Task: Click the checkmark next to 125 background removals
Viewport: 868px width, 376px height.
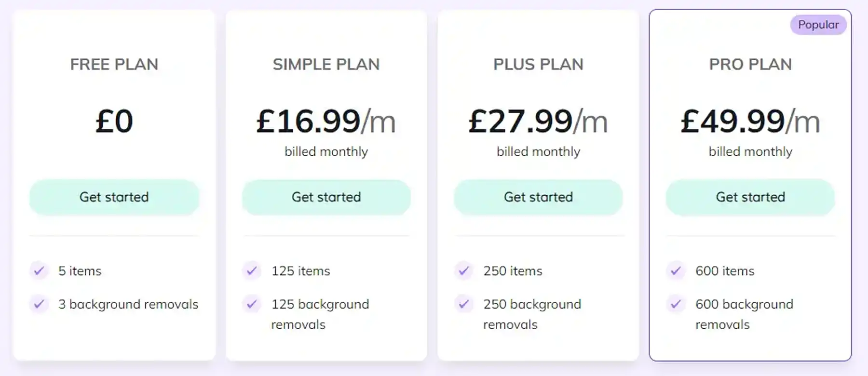Action: [x=251, y=304]
